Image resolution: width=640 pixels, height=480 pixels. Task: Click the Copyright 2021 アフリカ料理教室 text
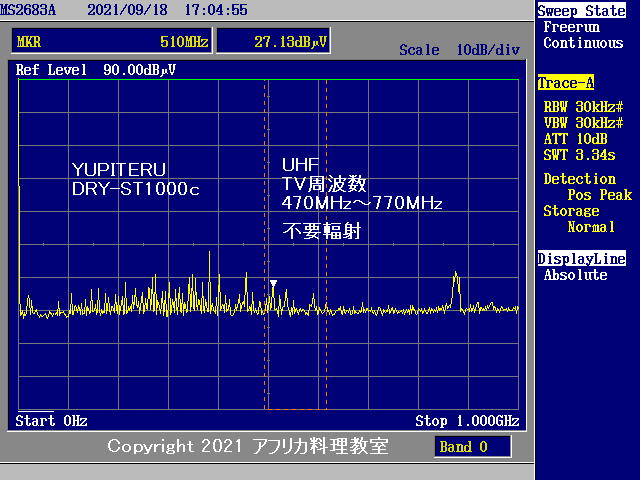tap(248, 446)
